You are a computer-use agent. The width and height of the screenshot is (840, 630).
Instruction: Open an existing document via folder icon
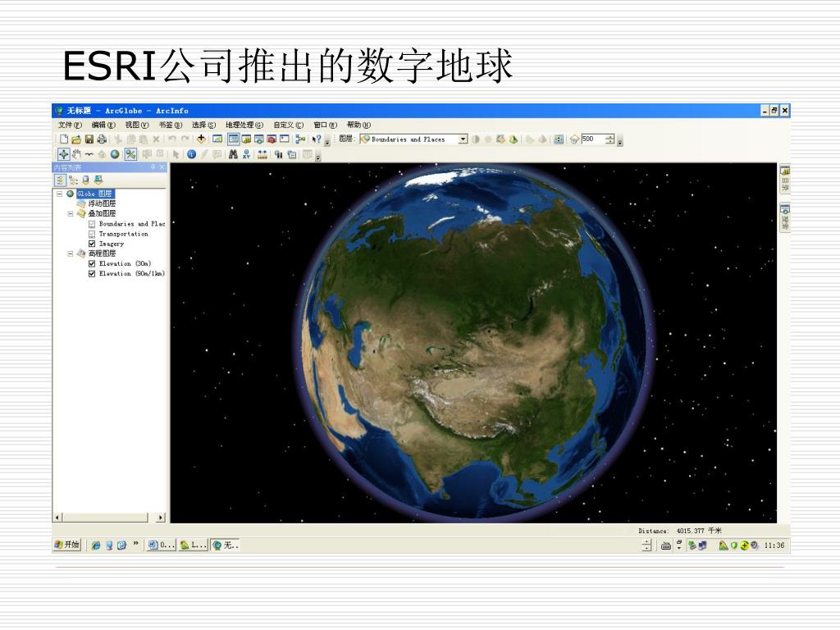(76, 139)
